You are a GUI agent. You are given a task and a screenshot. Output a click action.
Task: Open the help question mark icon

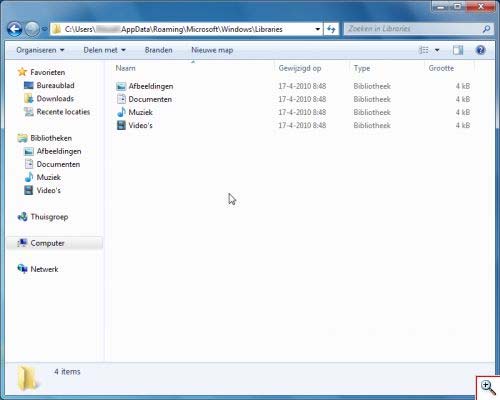click(x=480, y=50)
